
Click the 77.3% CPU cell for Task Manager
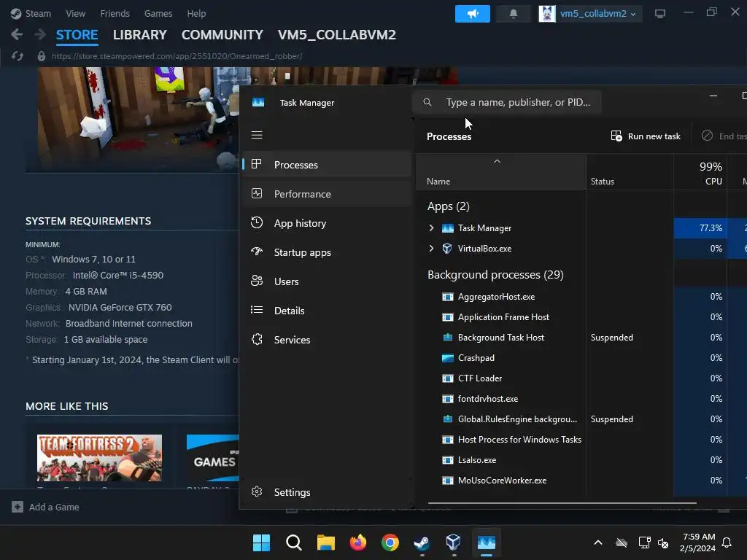(700, 228)
